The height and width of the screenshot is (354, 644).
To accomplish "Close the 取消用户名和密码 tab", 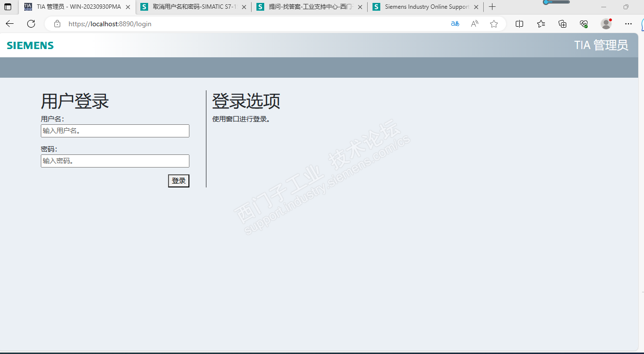I will coord(244,7).
